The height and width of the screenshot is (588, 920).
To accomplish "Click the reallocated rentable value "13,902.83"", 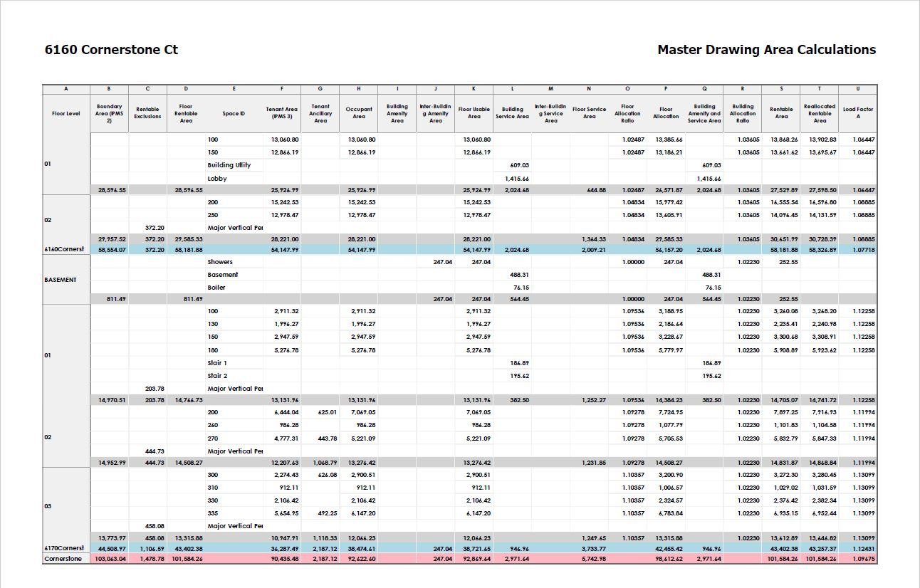I will (822, 140).
